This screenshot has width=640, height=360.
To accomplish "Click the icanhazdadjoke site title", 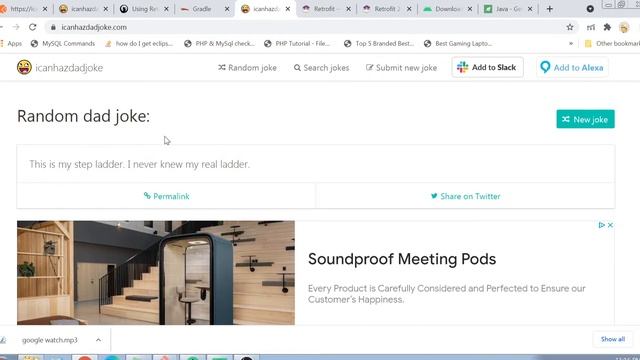I will (69, 68).
